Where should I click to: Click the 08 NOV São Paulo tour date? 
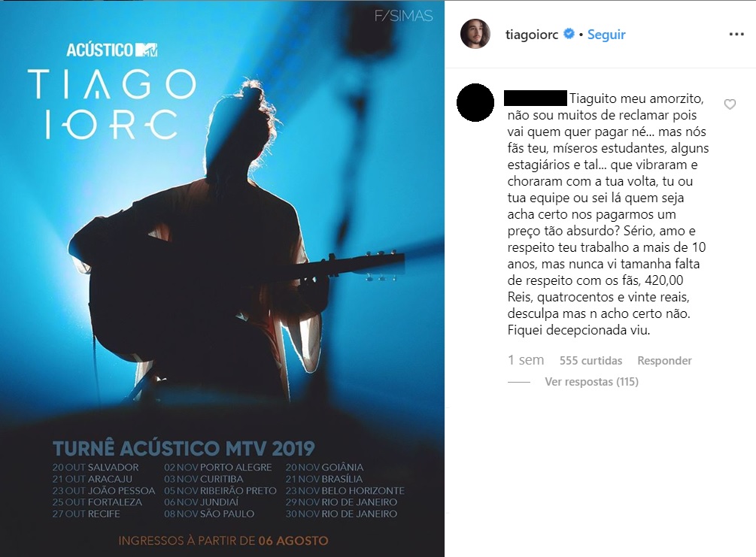(209, 513)
